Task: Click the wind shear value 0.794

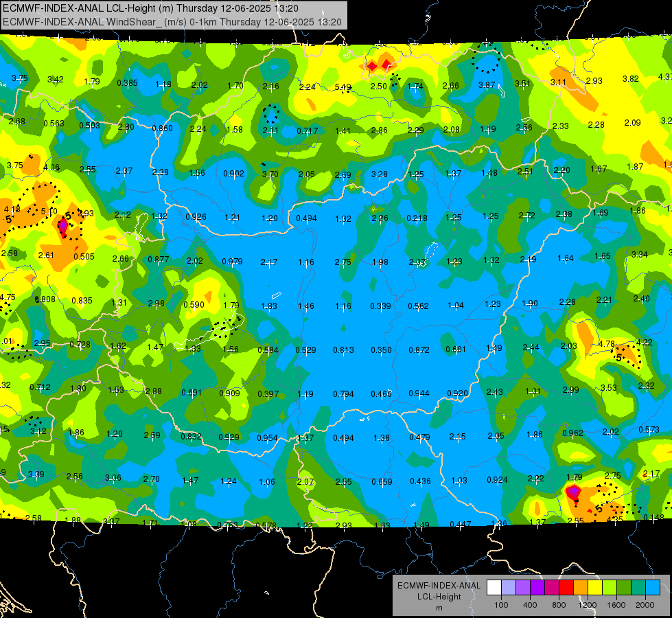Action: (344, 393)
